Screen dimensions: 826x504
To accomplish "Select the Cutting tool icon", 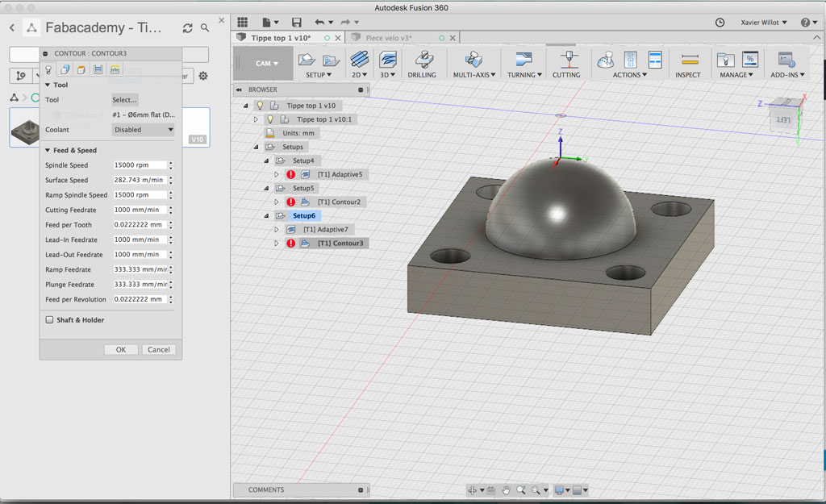I will click(569, 60).
